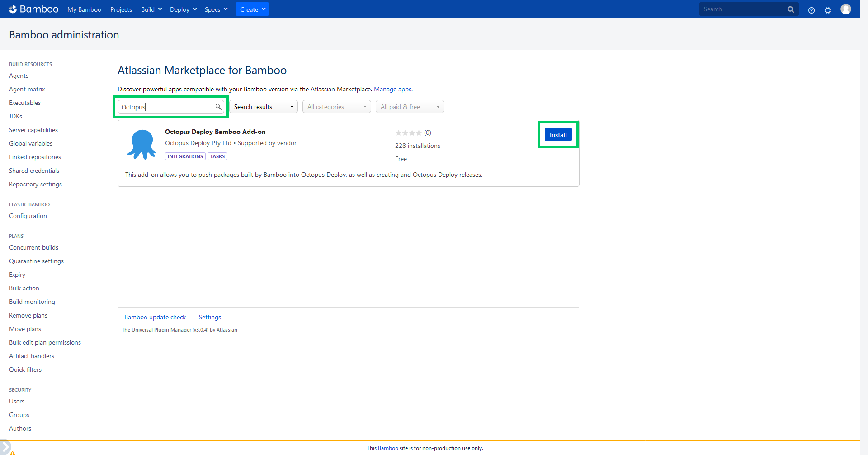Open Shared credentials page

tap(34, 171)
